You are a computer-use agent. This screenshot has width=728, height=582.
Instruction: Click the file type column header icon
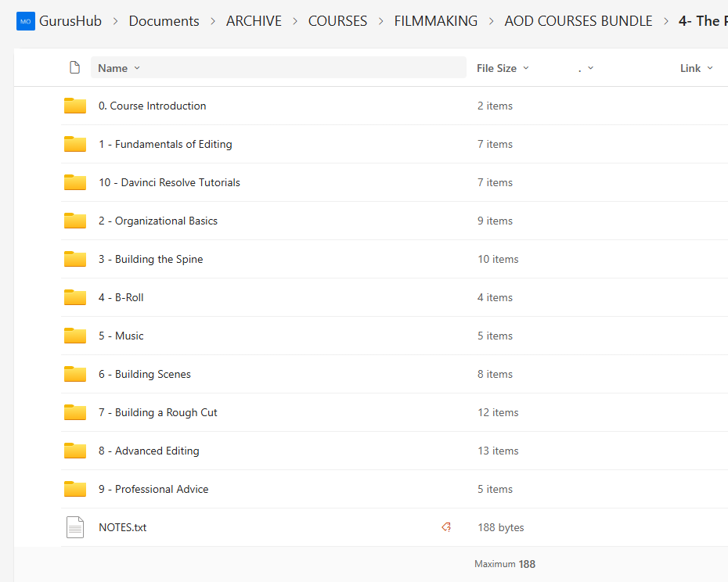[x=75, y=68]
